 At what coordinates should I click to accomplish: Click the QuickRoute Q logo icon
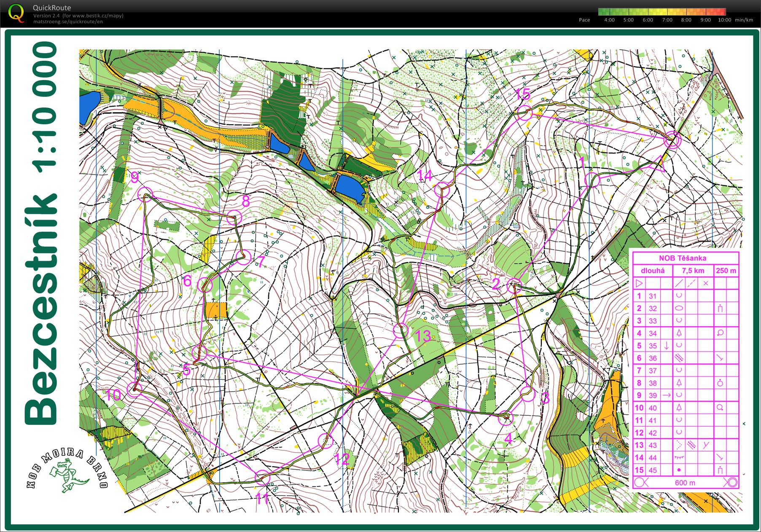click(16, 13)
